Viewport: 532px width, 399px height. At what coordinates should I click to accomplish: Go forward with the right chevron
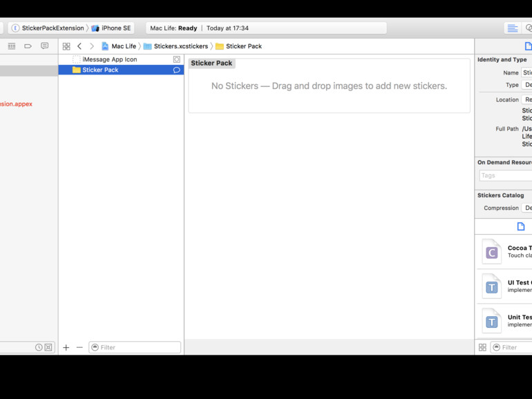click(92, 46)
